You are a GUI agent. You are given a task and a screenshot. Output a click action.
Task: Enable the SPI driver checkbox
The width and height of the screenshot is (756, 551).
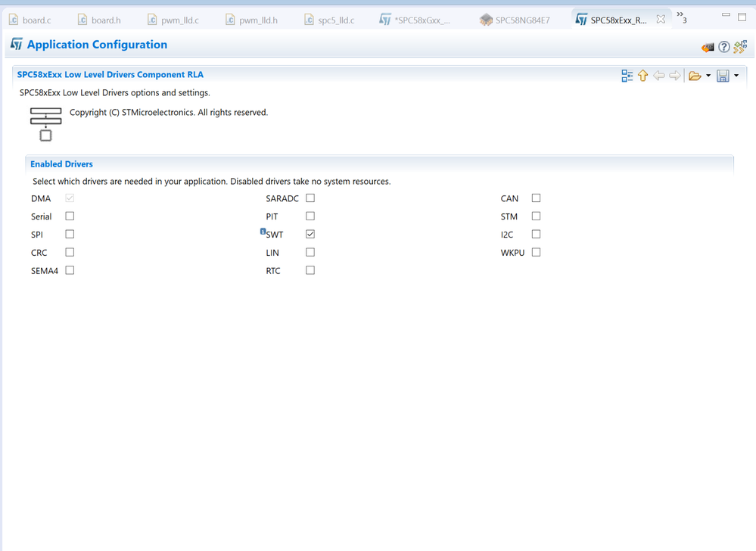coord(70,235)
